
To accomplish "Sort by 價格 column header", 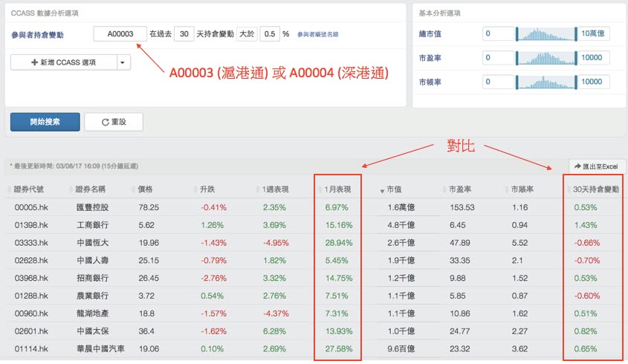I will [x=145, y=189].
